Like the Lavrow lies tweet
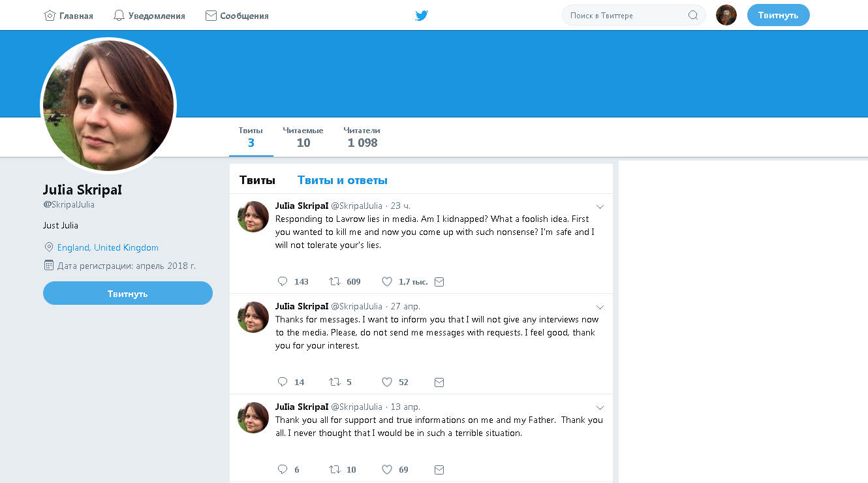 tap(387, 281)
